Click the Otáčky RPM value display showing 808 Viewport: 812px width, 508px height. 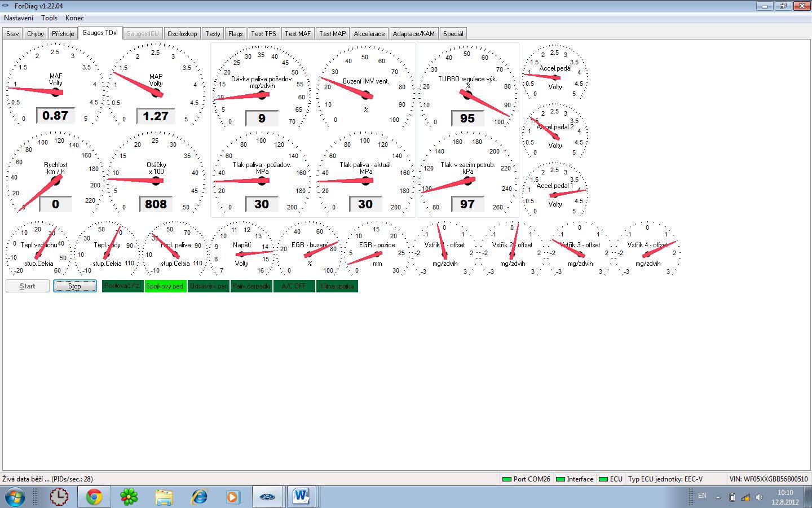pos(156,204)
